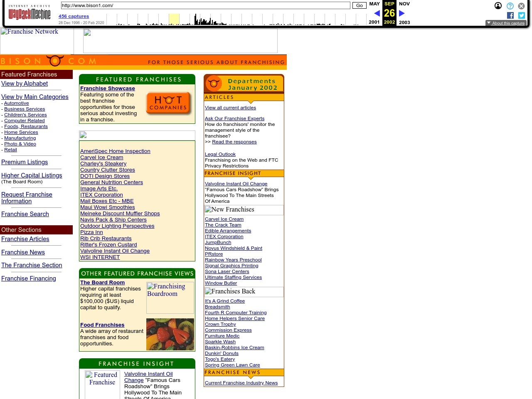
Task: Open Current Franchise Industry News link
Action: coord(241,383)
